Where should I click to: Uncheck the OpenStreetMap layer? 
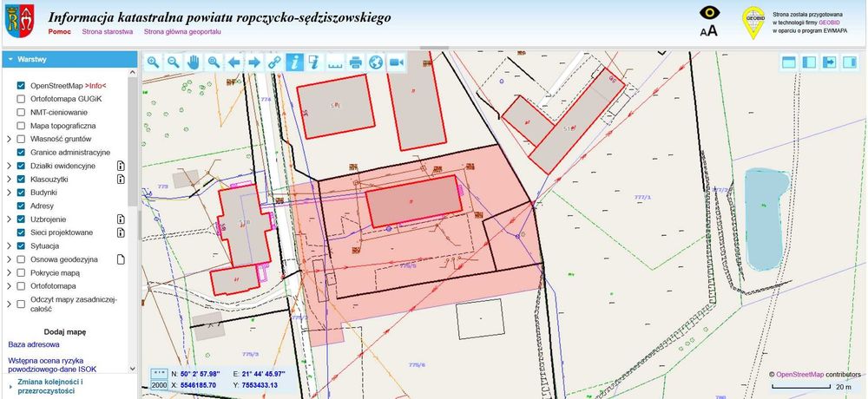point(21,86)
